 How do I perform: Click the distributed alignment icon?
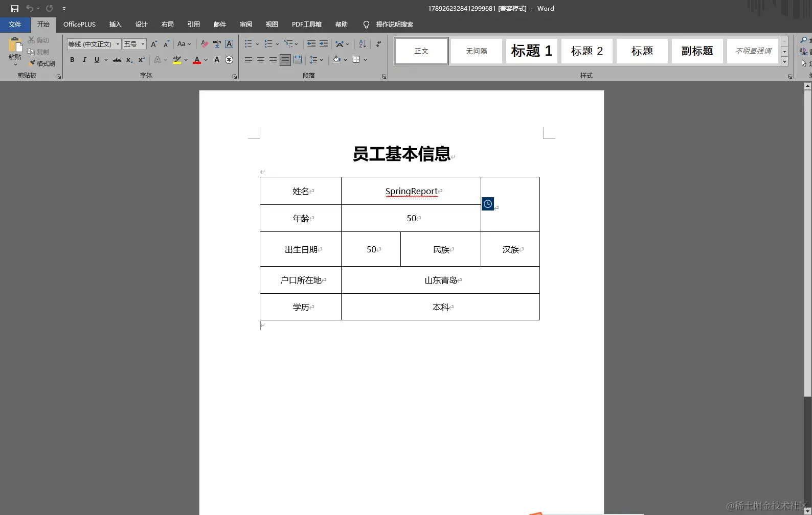point(298,60)
